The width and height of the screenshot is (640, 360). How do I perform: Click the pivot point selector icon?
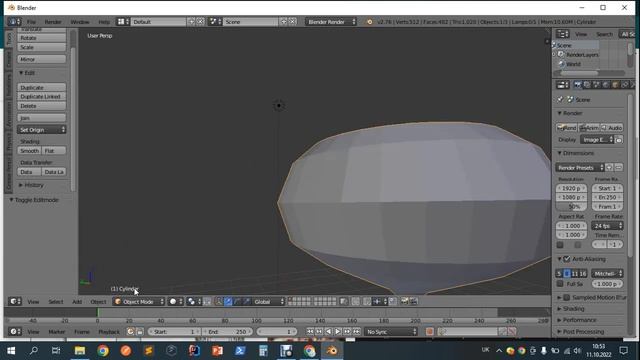pos(193,302)
